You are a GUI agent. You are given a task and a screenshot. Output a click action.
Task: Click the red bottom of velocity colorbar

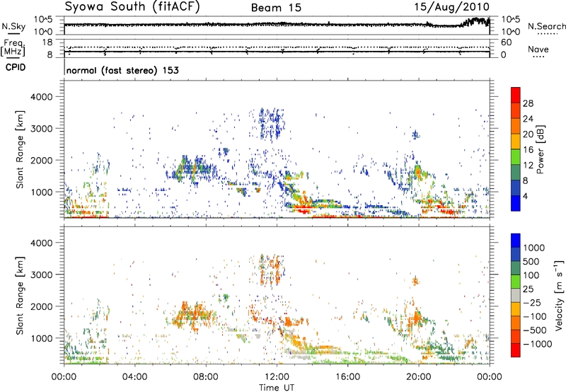pos(516,350)
